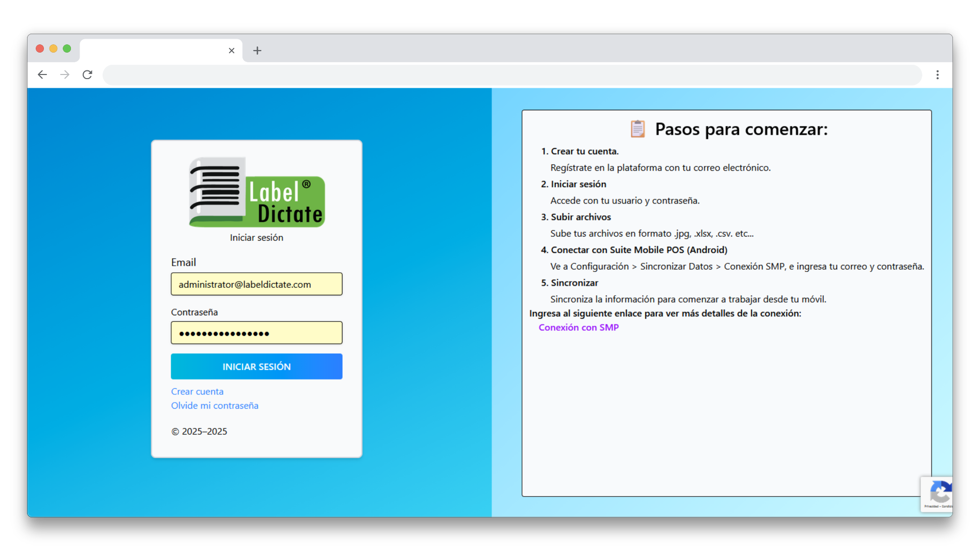Select the Email input field
This screenshot has width=980, height=551.
point(256,284)
